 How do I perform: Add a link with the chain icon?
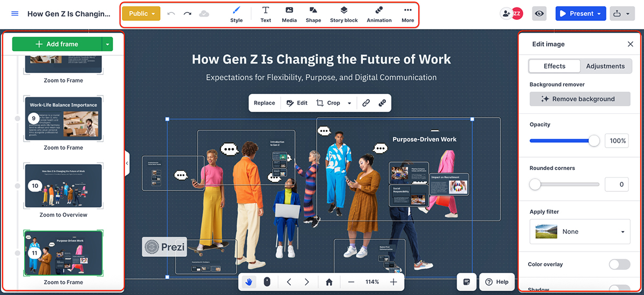[x=366, y=103]
